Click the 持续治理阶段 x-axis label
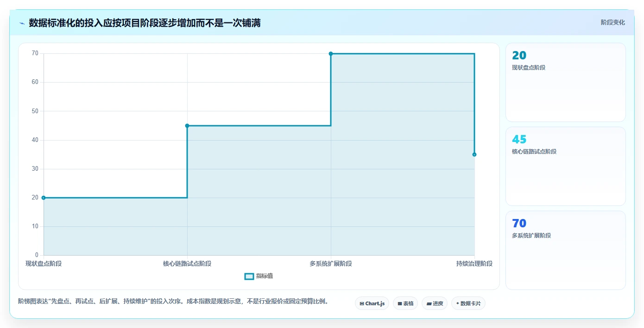 (x=474, y=264)
